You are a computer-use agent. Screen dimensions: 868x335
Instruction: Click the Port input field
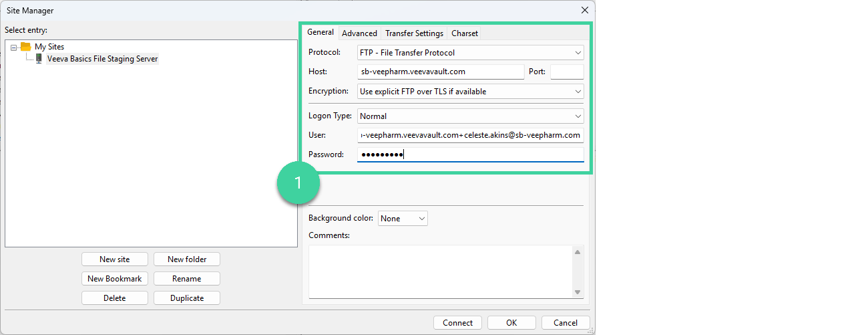point(567,72)
